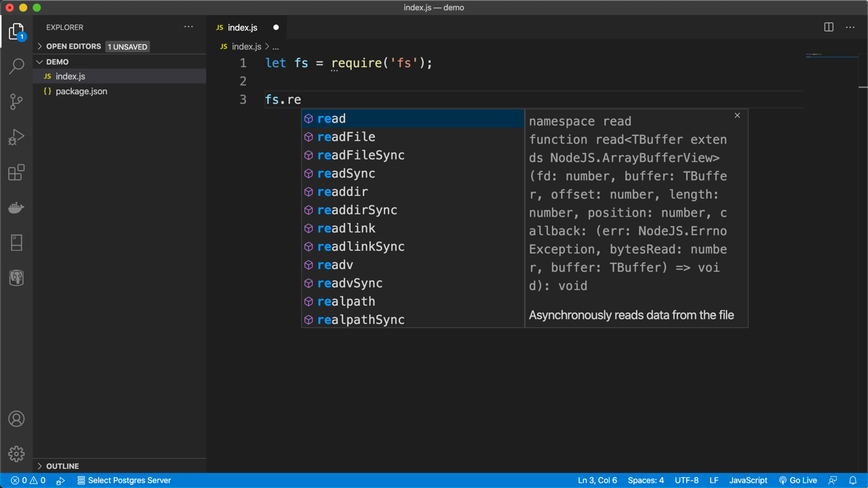This screenshot has height=488, width=868.
Task: Expand the Outline section
Action: pyautogui.click(x=119, y=466)
